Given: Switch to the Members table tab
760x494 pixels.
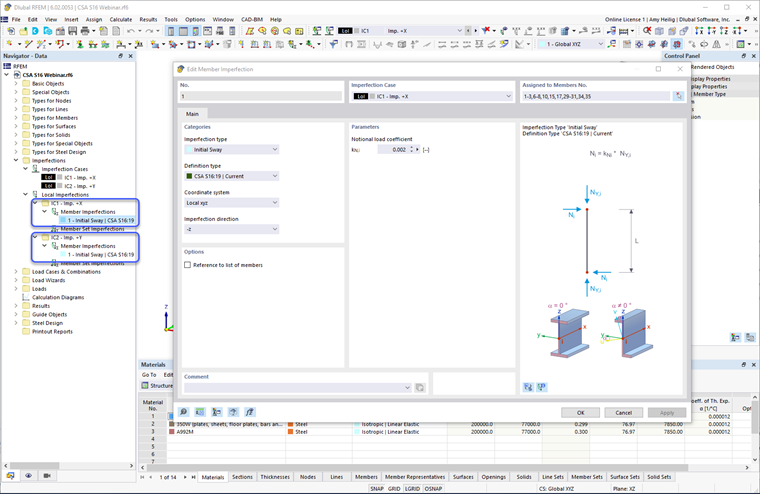Looking at the screenshot, I should (x=366, y=477).
